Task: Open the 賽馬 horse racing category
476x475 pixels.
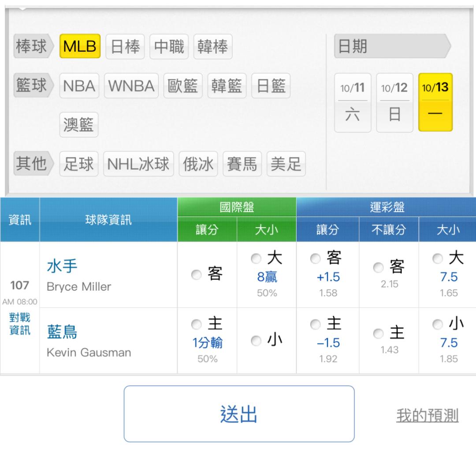Action: click(x=242, y=164)
